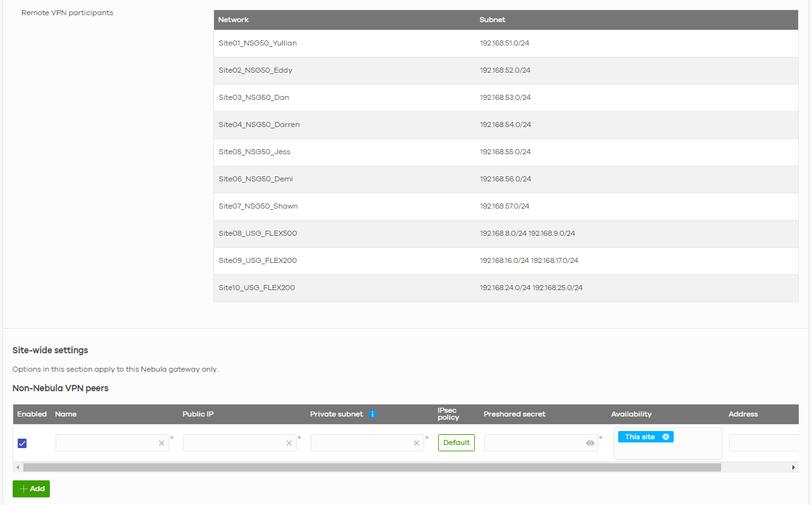Viewport: 812px width, 505px height.
Task: Select the Site03_NSG50_Dan row
Action: 506,97
